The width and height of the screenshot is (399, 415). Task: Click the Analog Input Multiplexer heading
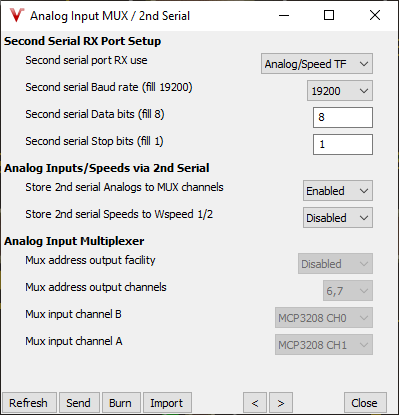[x=74, y=241]
